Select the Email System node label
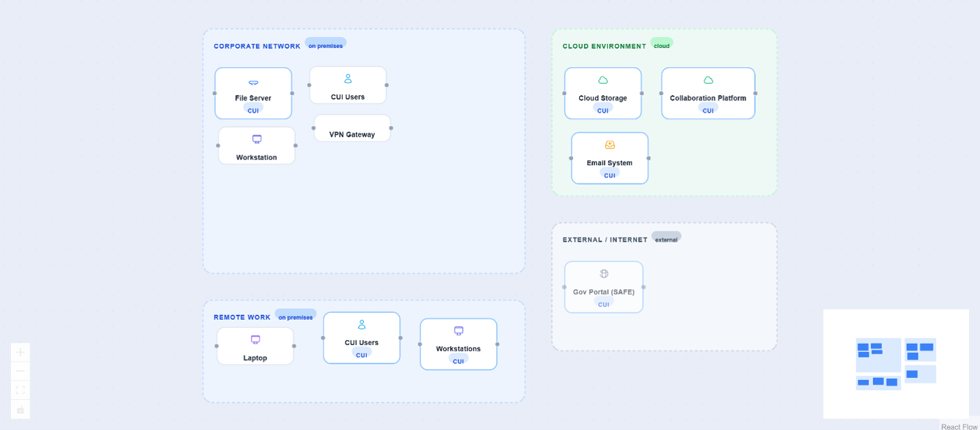980x430 pixels. tap(610, 163)
